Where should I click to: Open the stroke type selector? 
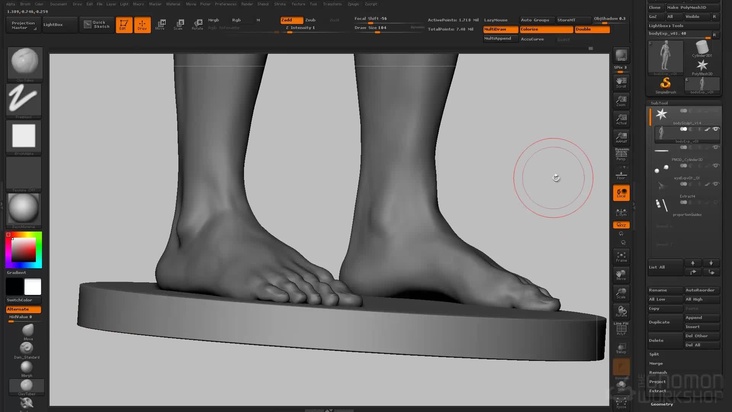coord(24,100)
